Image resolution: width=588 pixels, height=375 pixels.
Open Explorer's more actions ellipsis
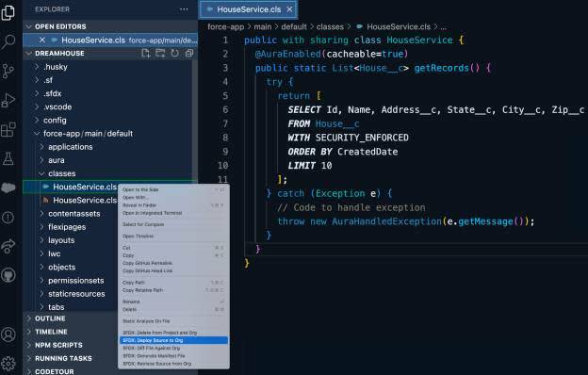[184, 9]
